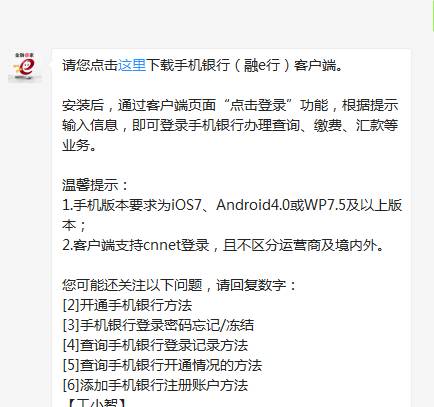Click the word Android4.0 in the tips

[x=253, y=205]
